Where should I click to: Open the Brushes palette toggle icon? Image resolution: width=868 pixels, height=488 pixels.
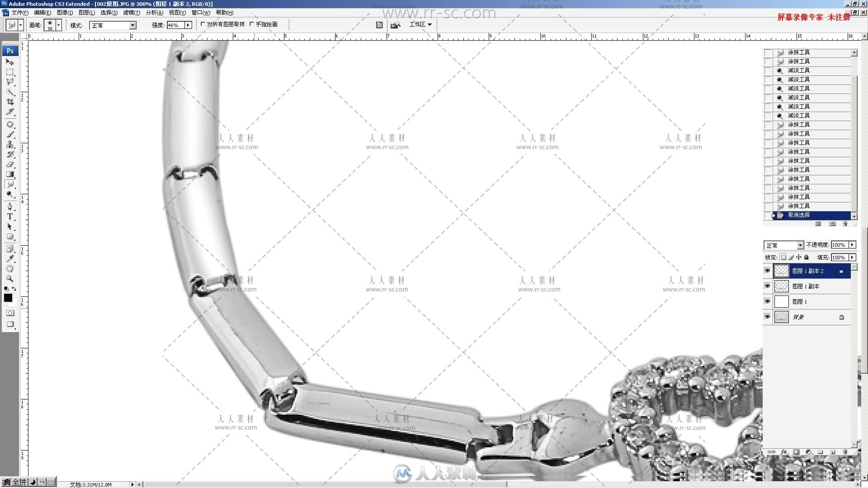379,25
